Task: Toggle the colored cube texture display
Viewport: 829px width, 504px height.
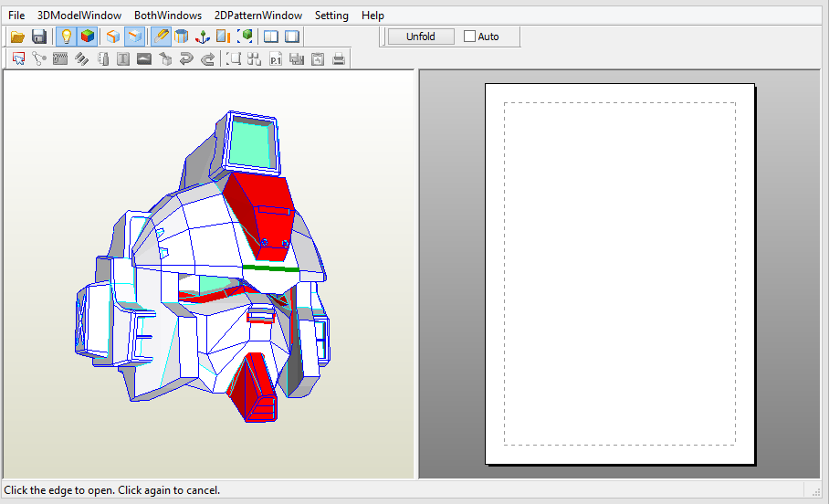Action: click(x=88, y=37)
